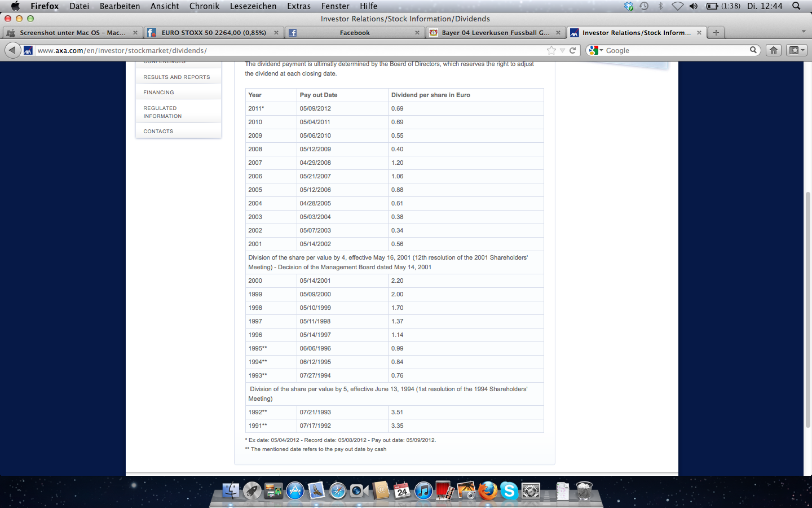This screenshot has height=508, width=812.
Task: Adjust the volume via the speaker icon
Action: [x=694, y=6]
